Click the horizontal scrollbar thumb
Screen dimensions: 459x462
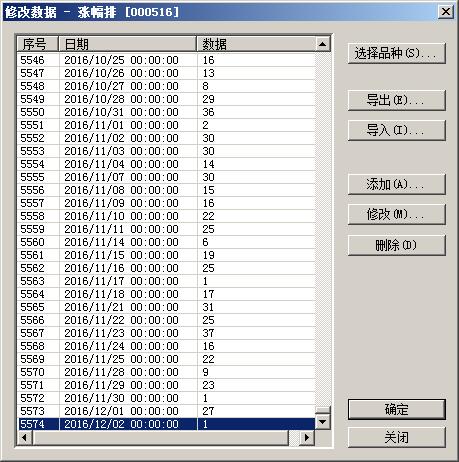click(x=160, y=437)
